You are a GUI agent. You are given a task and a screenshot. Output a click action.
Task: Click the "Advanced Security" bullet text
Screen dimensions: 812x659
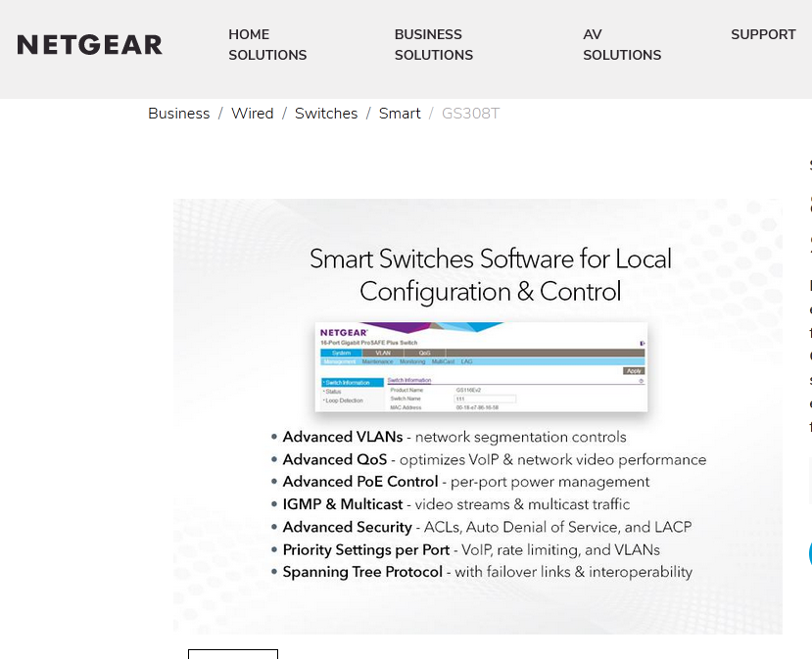(348, 527)
